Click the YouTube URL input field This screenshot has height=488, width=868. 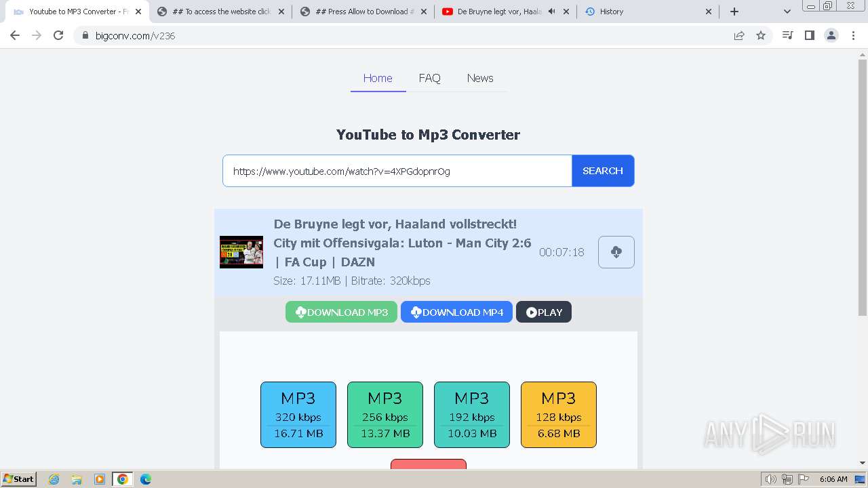[397, 171]
